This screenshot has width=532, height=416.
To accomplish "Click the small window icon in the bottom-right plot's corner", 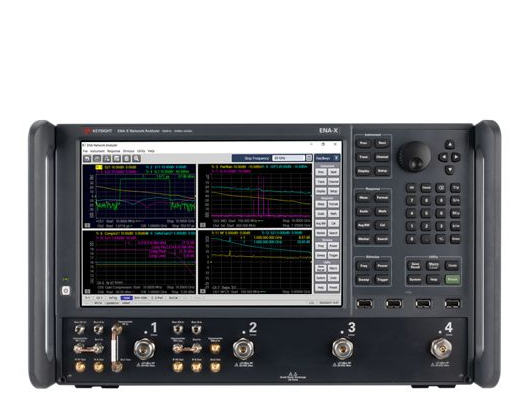I will (203, 291).
